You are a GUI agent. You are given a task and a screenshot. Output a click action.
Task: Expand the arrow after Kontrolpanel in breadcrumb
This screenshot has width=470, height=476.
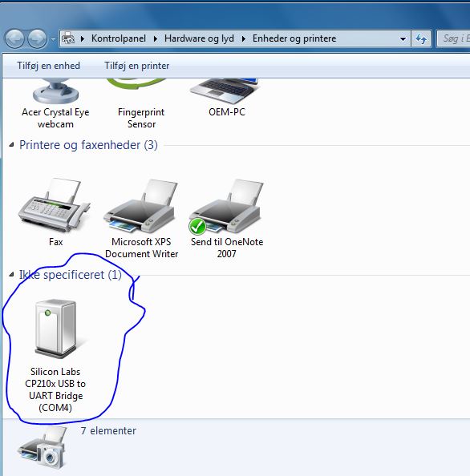(x=156, y=38)
